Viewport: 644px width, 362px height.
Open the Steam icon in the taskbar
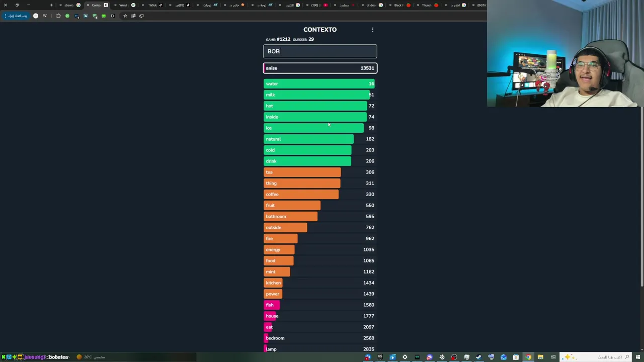point(478,357)
